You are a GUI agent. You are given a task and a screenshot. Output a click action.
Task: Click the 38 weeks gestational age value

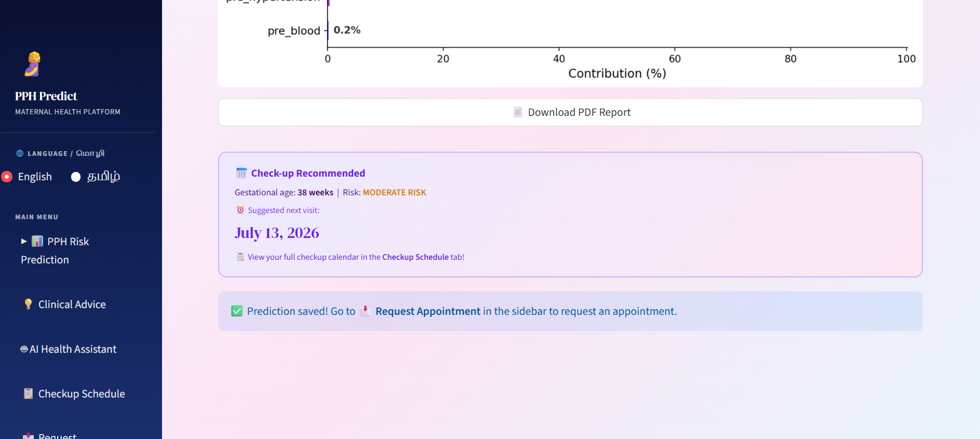pyautogui.click(x=315, y=192)
